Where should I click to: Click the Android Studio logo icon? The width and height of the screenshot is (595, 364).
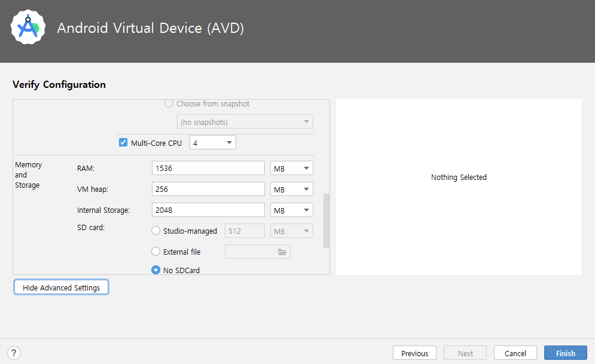(28, 27)
